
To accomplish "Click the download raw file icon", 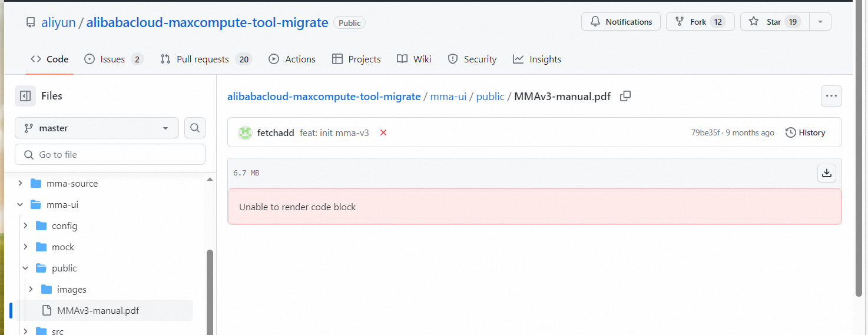I will [x=827, y=173].
